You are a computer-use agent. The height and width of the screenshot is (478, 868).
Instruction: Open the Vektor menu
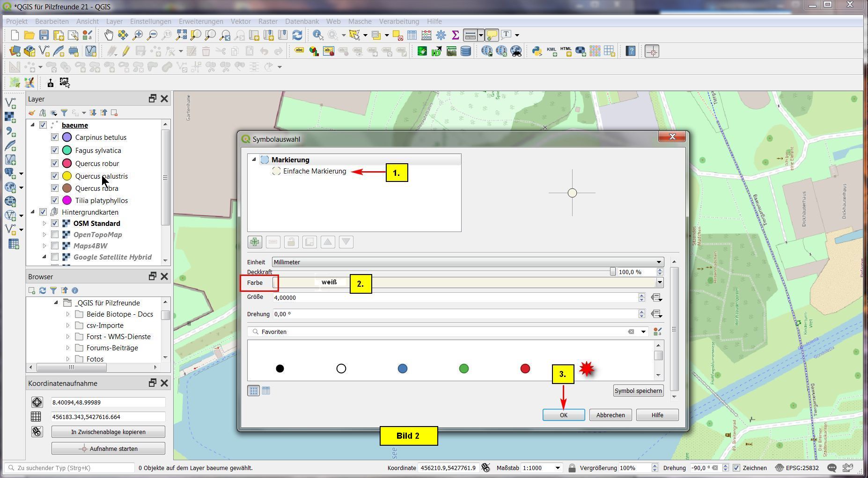click(x=240, y=22)
